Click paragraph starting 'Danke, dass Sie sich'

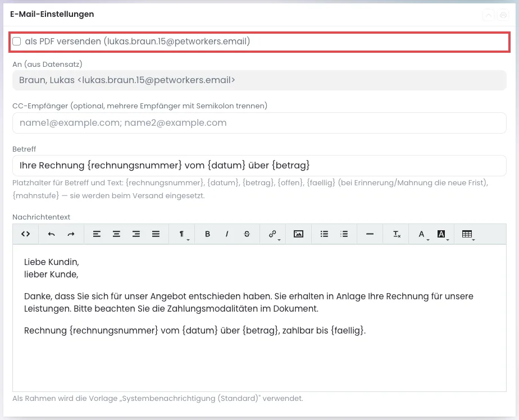pos(249,303)
